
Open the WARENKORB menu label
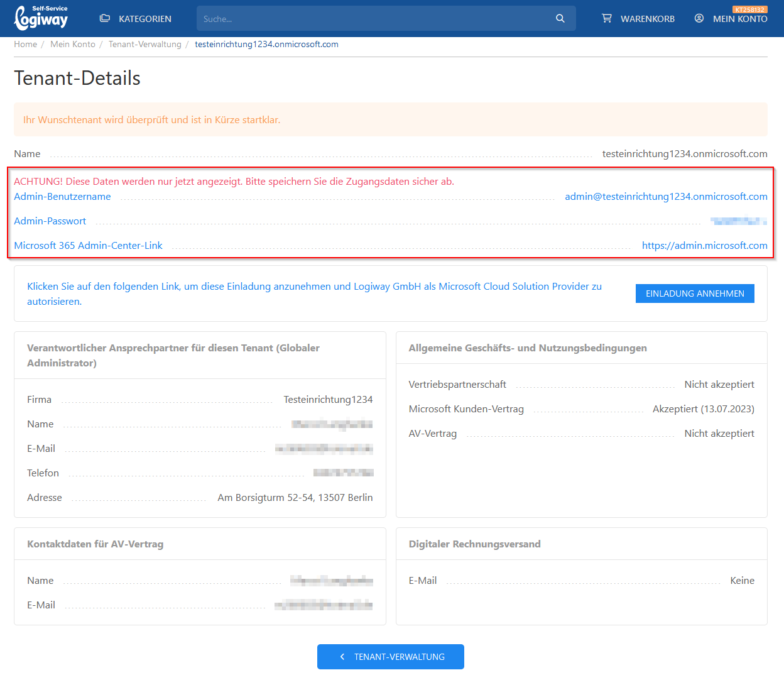pyautogui.click(x=647, y=19)
